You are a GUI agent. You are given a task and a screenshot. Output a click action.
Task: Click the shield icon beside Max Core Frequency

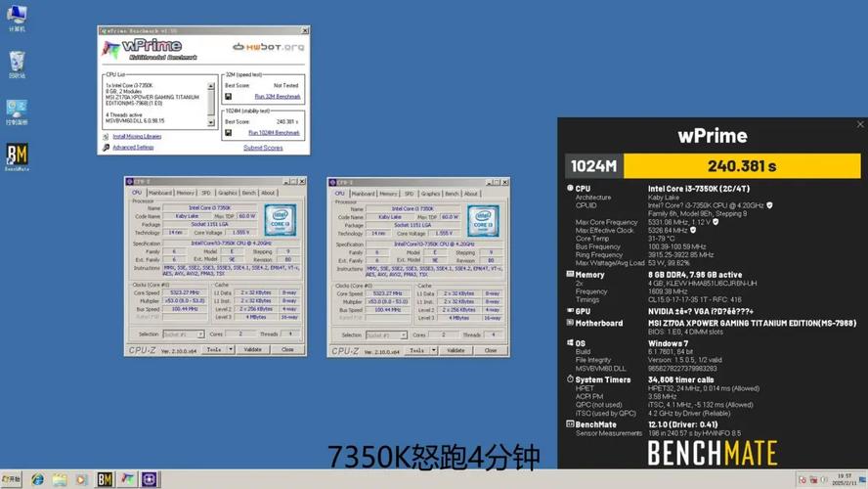click(716, 222)
